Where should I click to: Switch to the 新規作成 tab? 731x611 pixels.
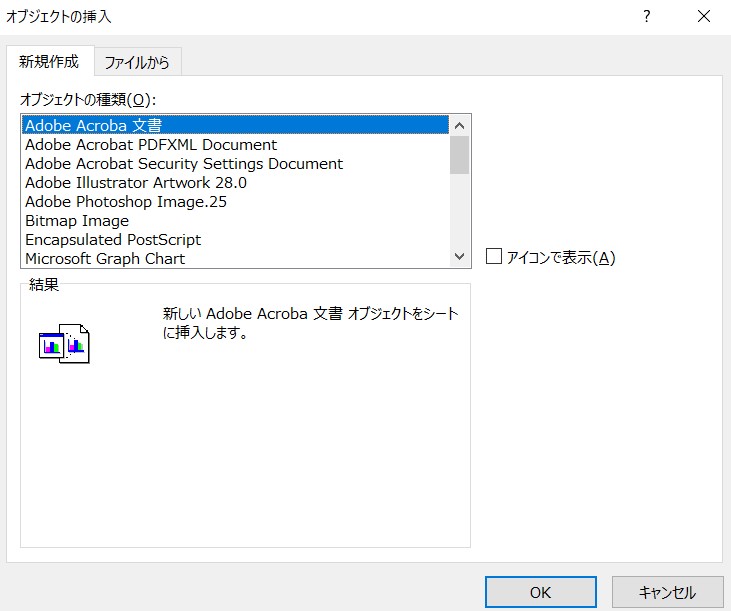(x=49, y=61)
